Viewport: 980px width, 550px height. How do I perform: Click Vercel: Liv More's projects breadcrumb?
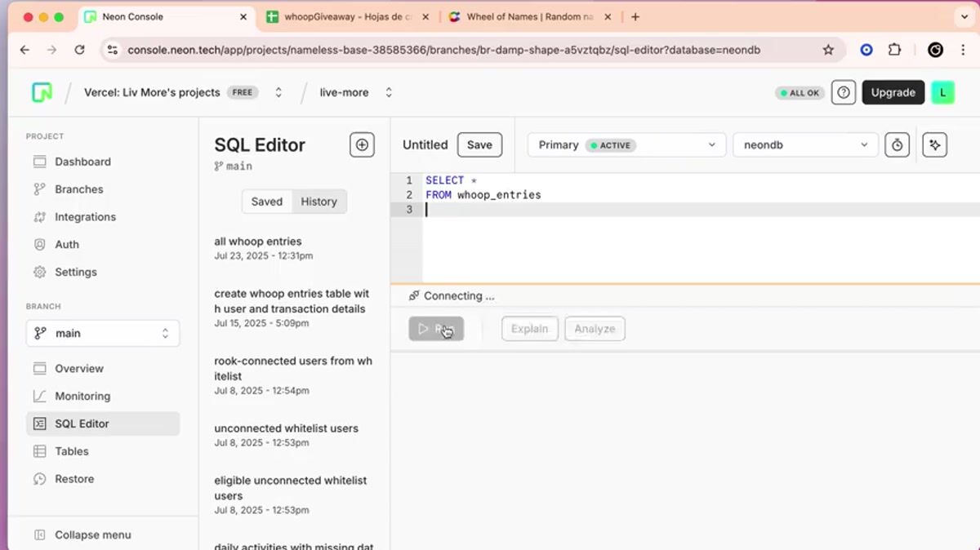coord(152,92)
